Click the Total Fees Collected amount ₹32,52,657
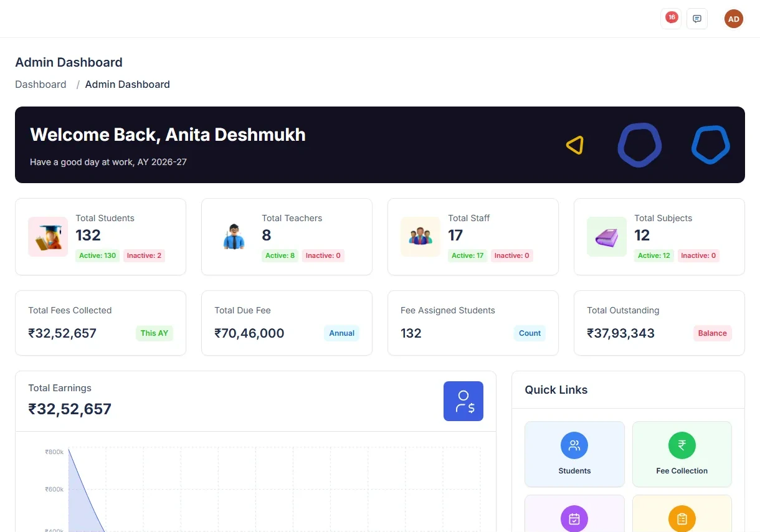Image resolution: width=760 pixels, height=532 pixels. pos(62,333)
